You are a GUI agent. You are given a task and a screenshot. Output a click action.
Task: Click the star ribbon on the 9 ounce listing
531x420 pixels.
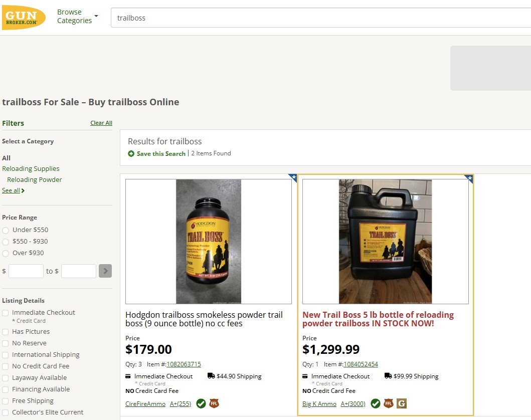coord(293,177)
